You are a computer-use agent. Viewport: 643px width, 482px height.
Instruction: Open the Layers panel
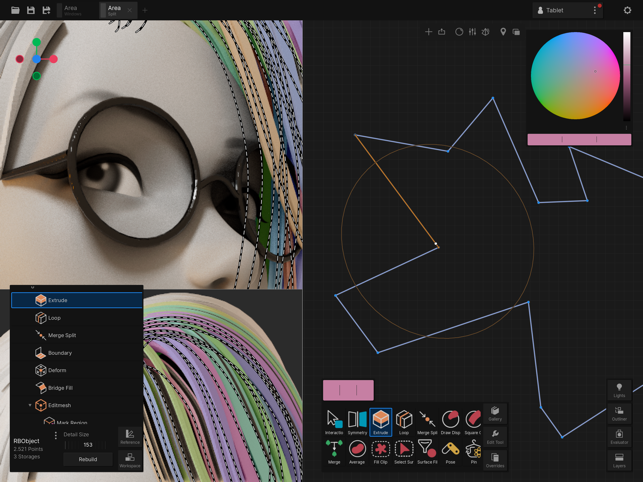pos(619,460)
